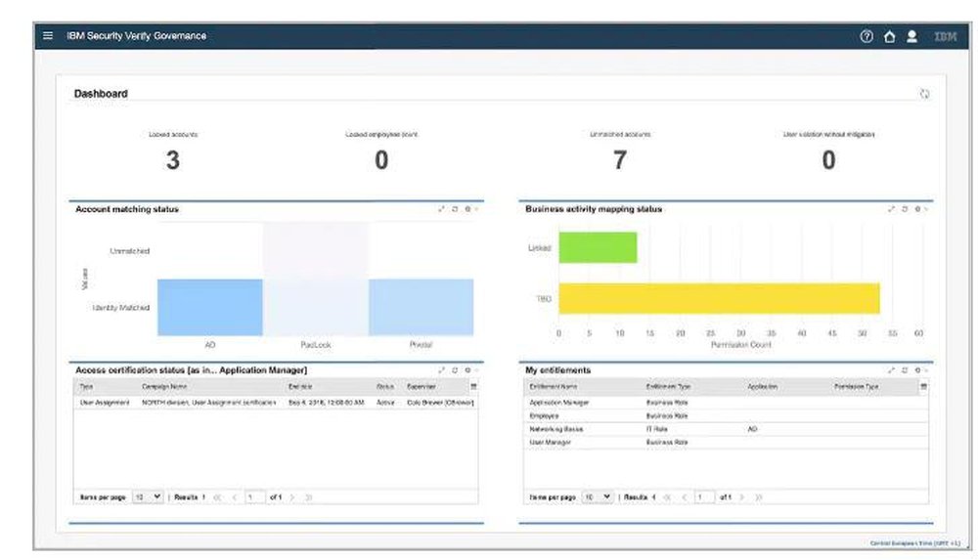This screenshot has width=978, height=560.
Task: Sort by Entitlement Type column header
Action: [x=668, y=387]
